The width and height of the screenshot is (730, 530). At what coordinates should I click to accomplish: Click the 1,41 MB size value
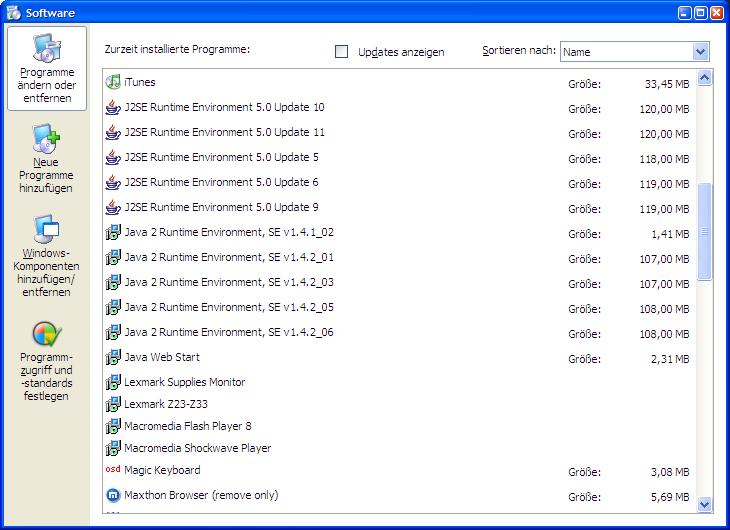click(670, 234)
